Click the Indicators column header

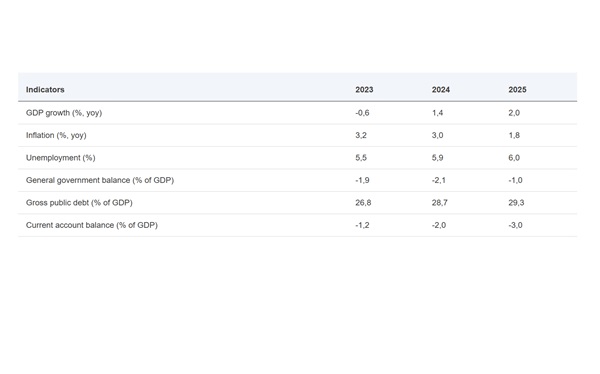pyautogui.click(x=45, y=90)
